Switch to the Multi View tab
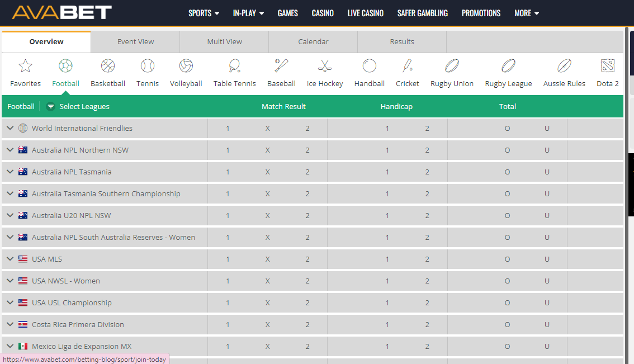This screenshot has width=634, height=364. (x=224, y=42)
